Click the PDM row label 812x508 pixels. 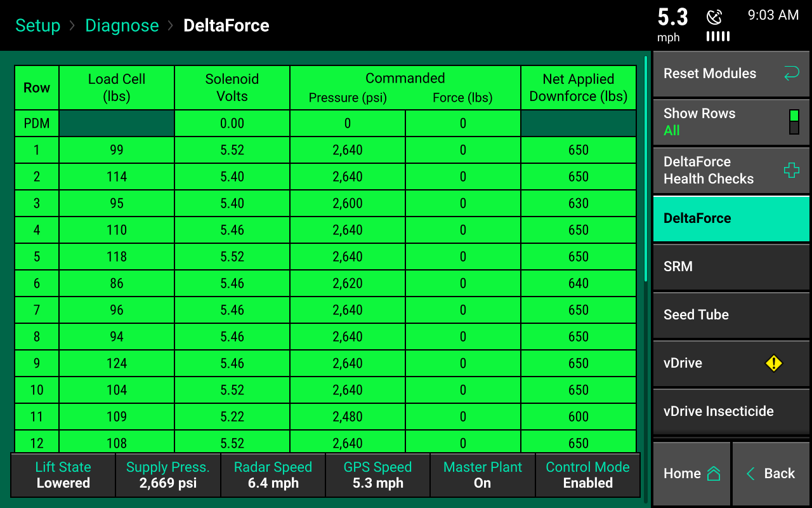[37, 123]
